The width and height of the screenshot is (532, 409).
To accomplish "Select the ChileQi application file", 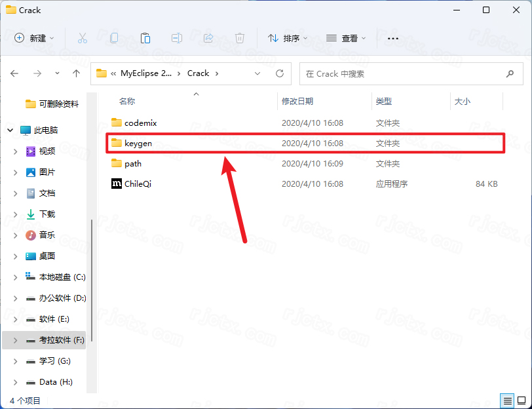I will click(138, 184).
